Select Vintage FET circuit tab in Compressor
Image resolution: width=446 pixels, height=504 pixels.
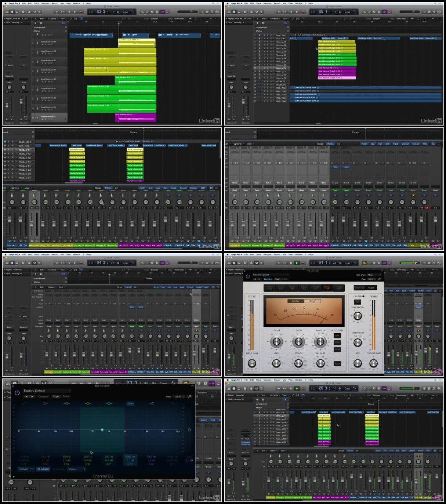tap(327, 287)
